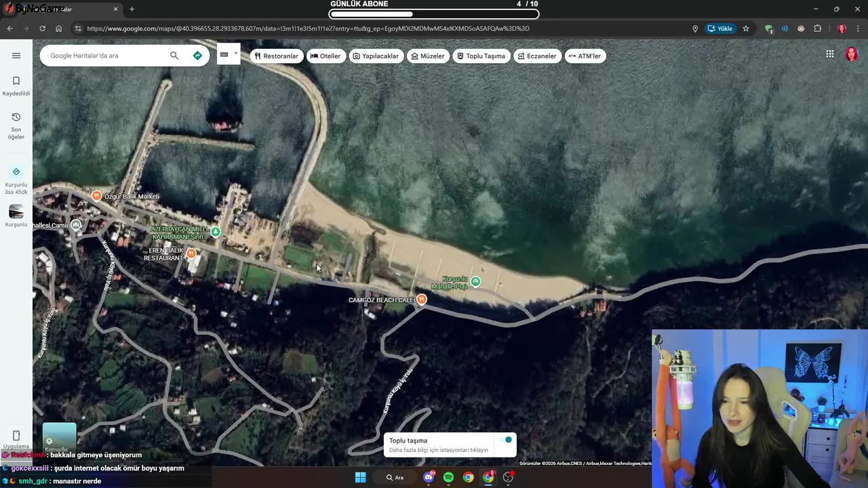The height and width of the screenshot is (488, 868).
Task: Open the Windows Start menu
Action: pyautogui.click(x=360, y=477)
